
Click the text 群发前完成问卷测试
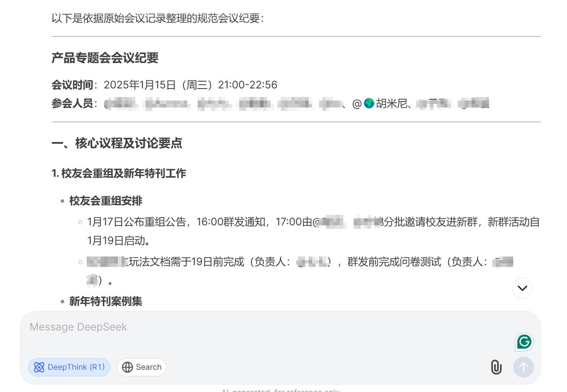394,262
